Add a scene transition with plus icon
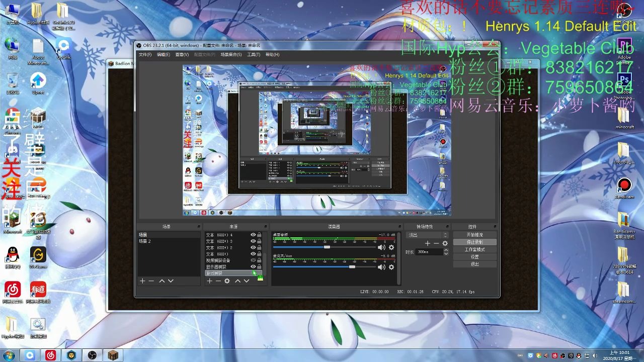 pyautogui.click(x=428, y=243)
